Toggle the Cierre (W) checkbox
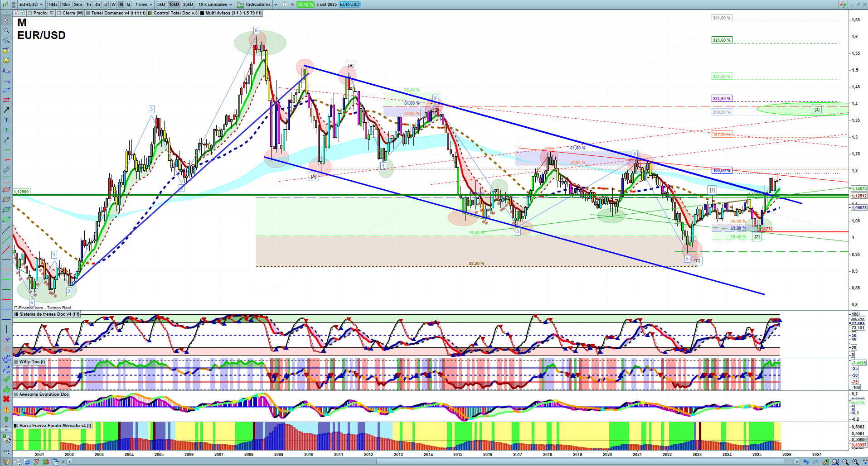 (x=59, y=13)
